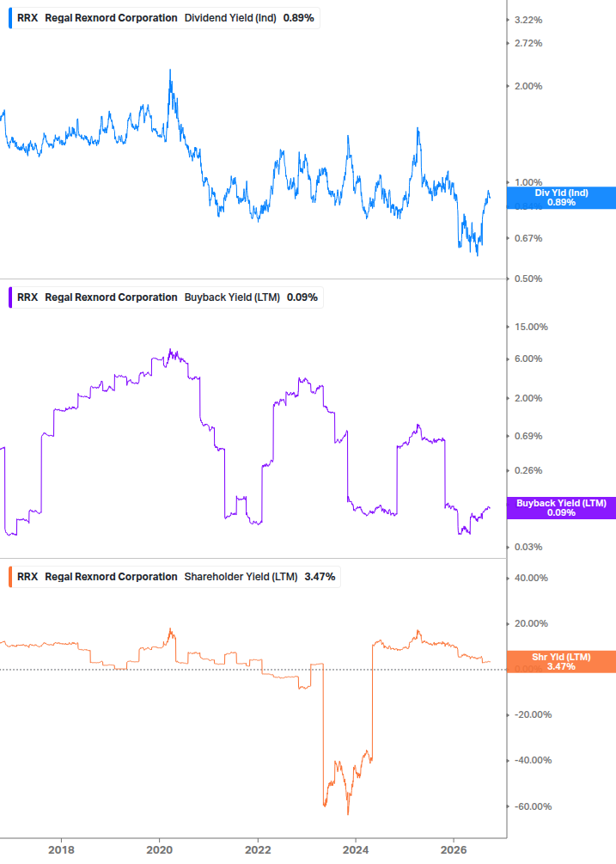
Task: Click the 2.72% tick on dividend yield axis
Action: (x=528, y=43)
